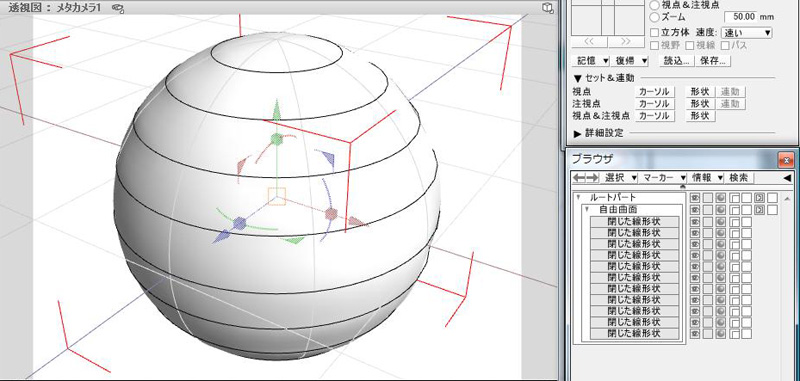Select the 自由曲面 tree row

[x=632, y=209]
